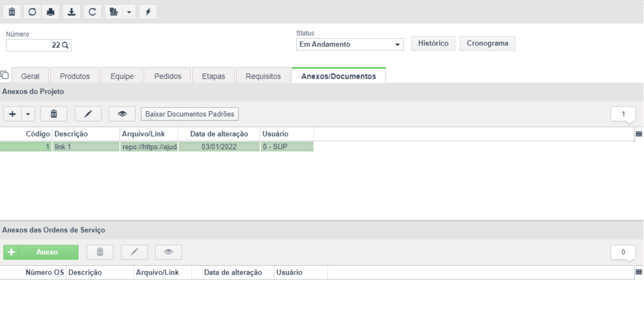Expand the add attachment dropdown arrow
Image resolution: width=644 pixels, height=322 pixels.
coord(28,114)
